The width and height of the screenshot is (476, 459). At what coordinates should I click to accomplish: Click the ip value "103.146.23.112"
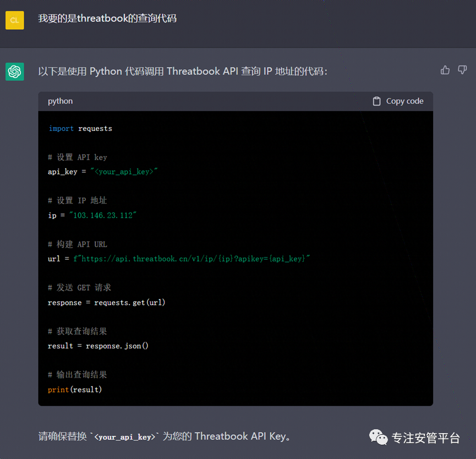pyautogui.click(x=103, y=215)
